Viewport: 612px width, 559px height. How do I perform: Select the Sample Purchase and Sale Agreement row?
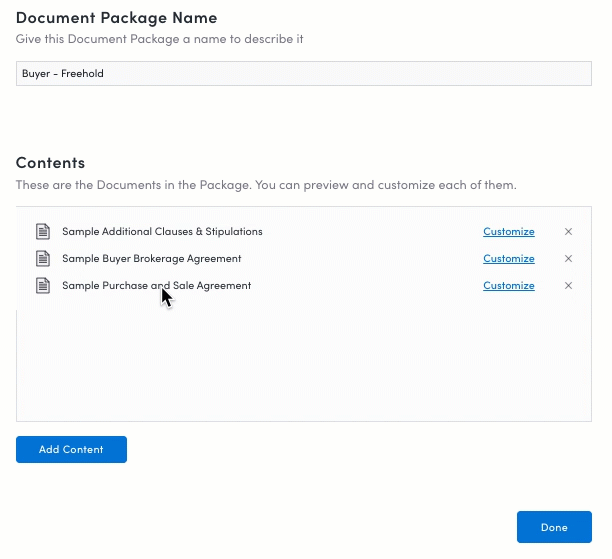click(x=304, y=285)
